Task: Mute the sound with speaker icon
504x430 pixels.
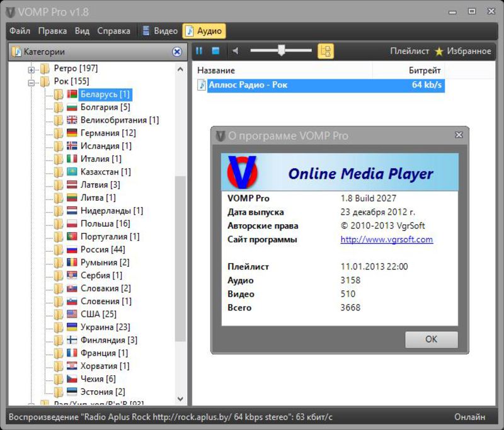Action: pyautogui.click(x=236, y=51)
